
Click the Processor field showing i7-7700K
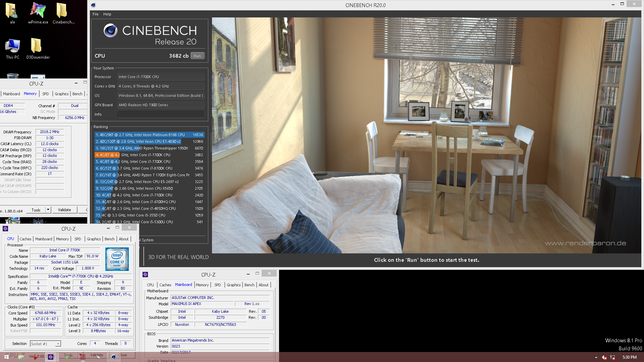coord(161,77)
